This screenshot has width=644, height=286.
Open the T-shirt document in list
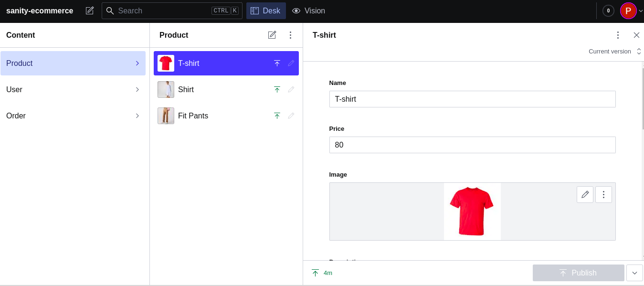(226, 63)
